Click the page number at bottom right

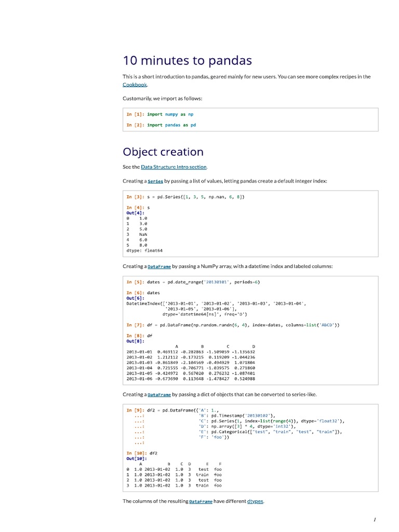(374, 520)
